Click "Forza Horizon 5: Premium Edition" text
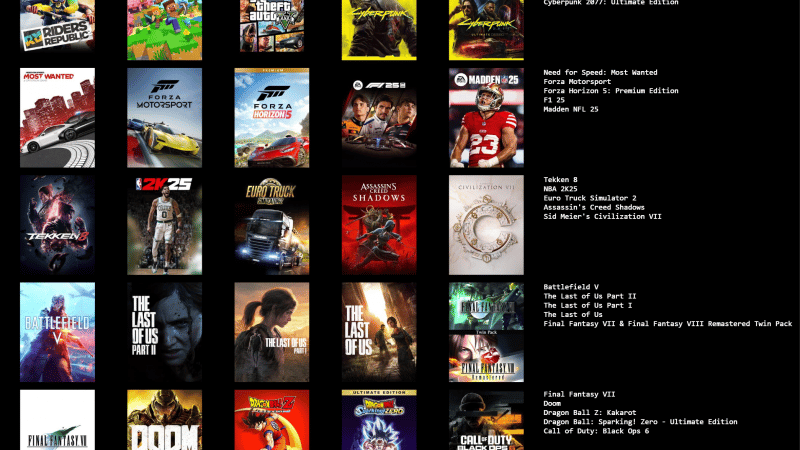 pyautogui.click(x=611, y=91)
